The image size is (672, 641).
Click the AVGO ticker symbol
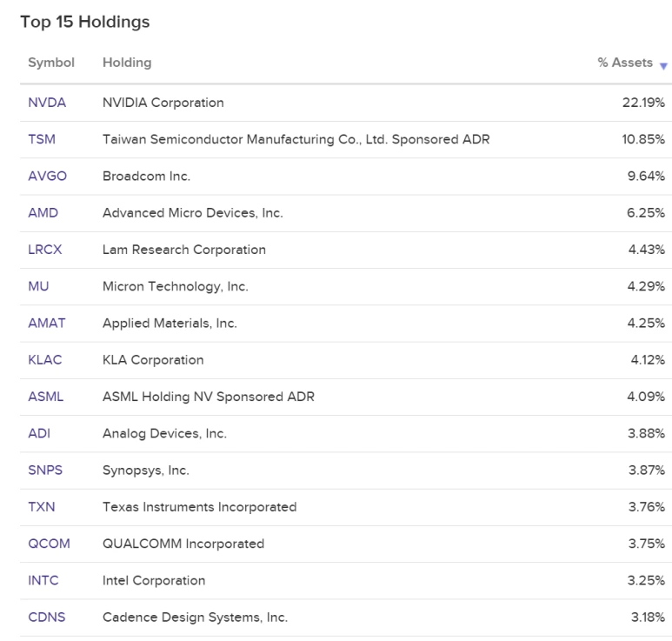pos(47,176)
